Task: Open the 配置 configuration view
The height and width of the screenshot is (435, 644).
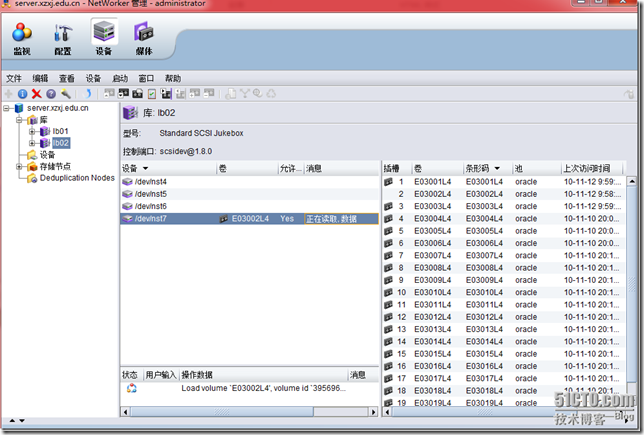Action: (x=62, y=39)
